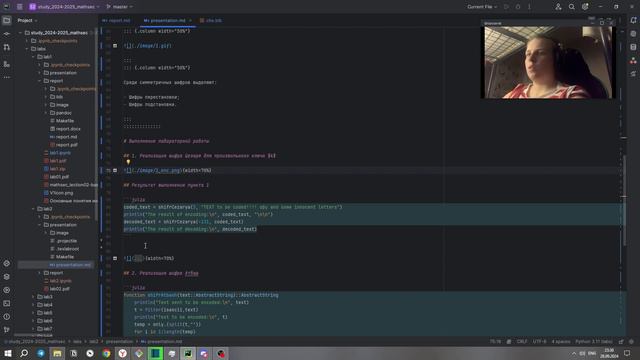Open the Project view dropdown
Viewport: 640px width, 360px height.
(x=27, y=20)
